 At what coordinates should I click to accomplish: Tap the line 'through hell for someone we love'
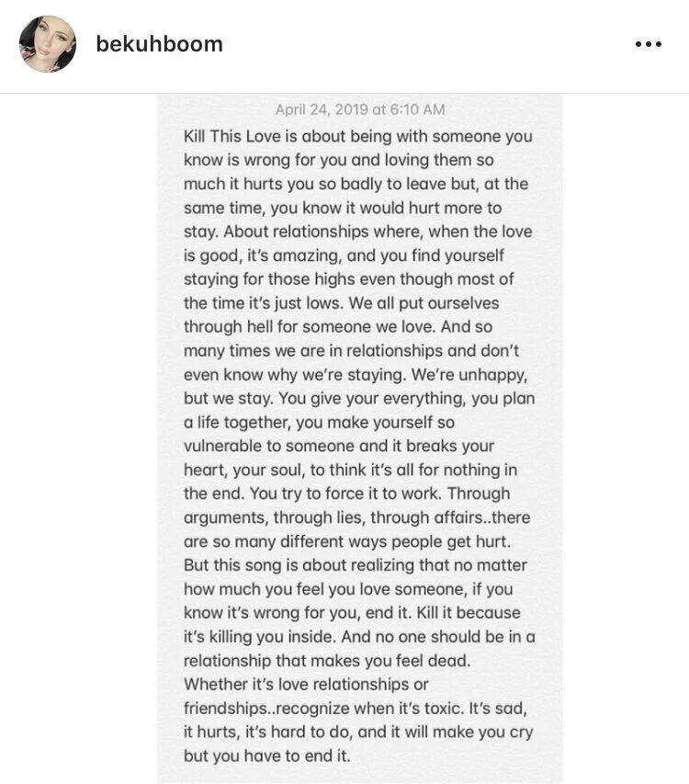338,326
